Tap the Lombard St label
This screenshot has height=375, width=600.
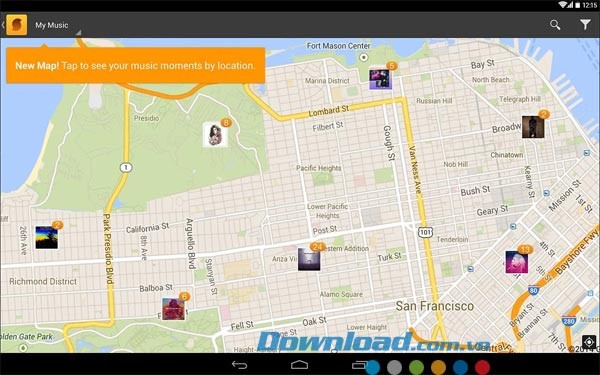tap(329, 111)
